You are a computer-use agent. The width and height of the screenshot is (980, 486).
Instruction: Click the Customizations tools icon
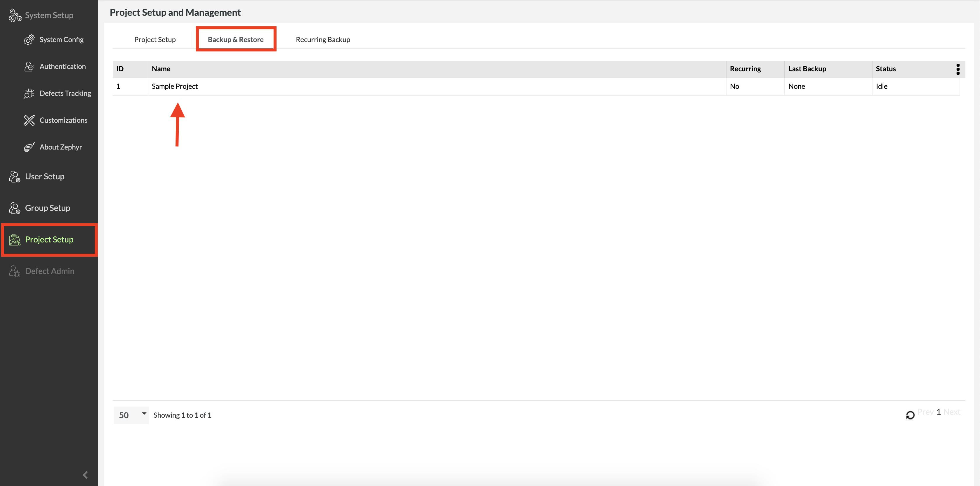[x=29, y=120]
